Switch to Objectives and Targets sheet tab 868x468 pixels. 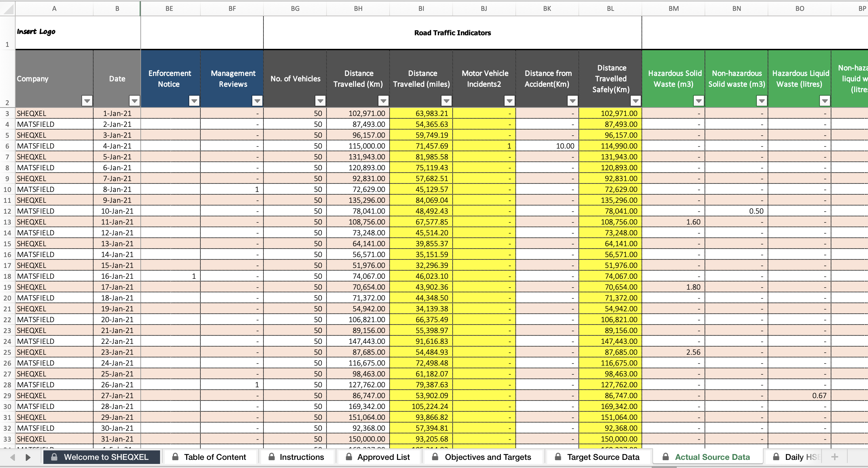(483, 457)
